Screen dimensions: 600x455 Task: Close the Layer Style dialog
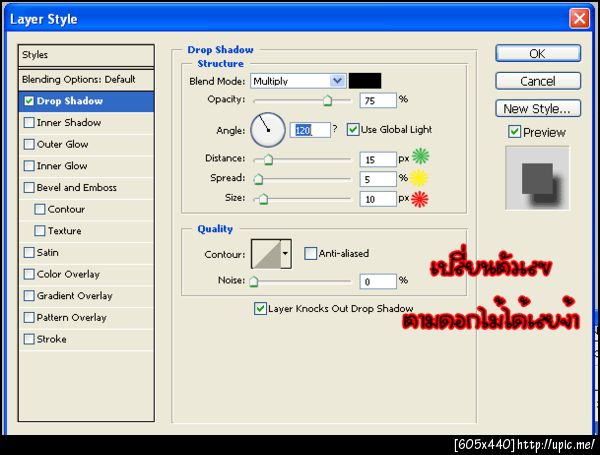pyautogui.click(x=579, y=18)
